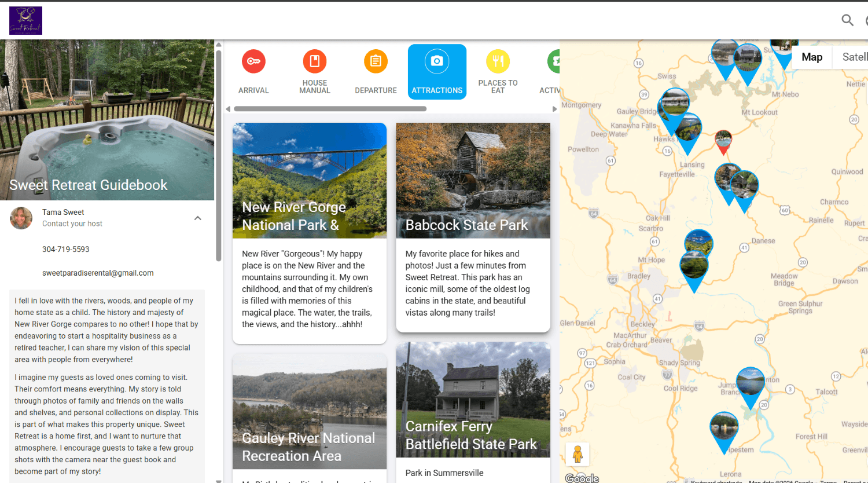Click the search magnifier icon

[x=847, y=20]
